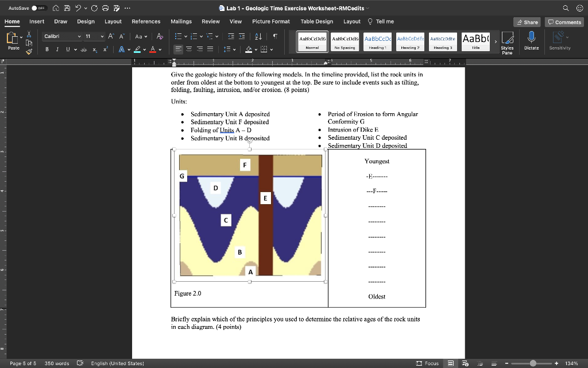Click the Focus mode button
This screenshot has width=588, height=368.
[427, 363]
